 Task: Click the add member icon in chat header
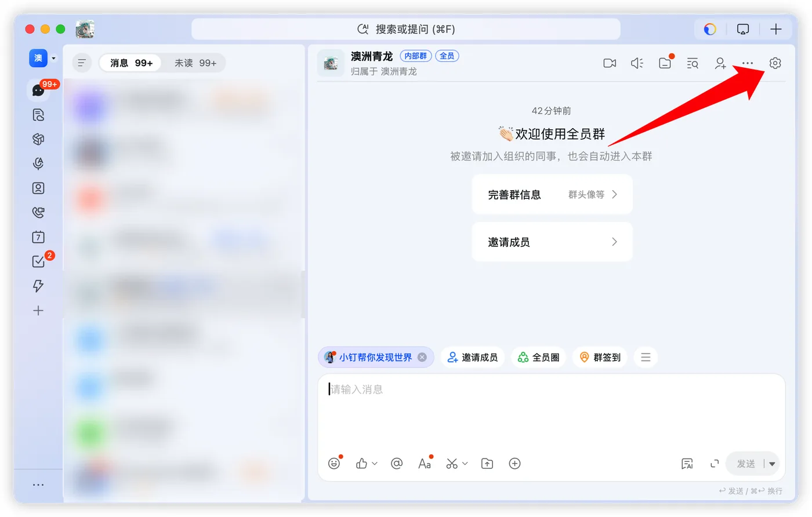point(720,63)
